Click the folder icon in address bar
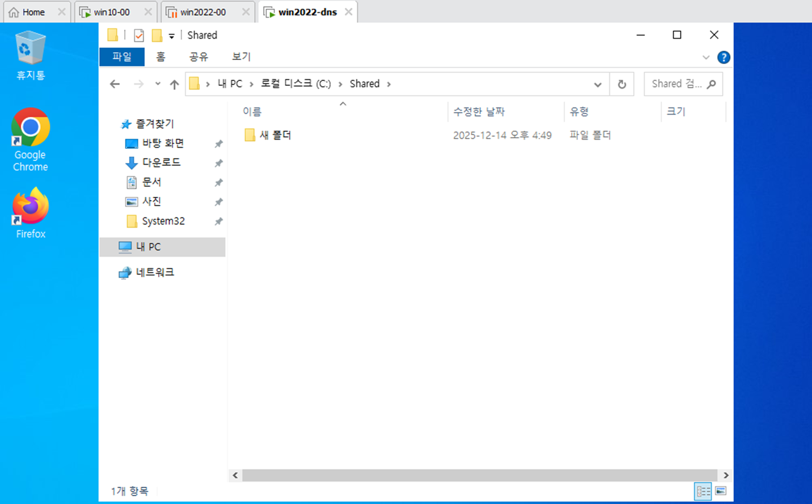812x504 pixels. [x=194, y=84]
